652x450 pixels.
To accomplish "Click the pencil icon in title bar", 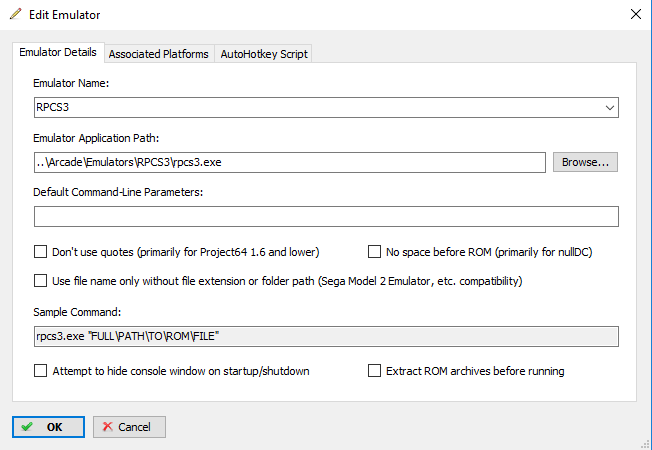I will pyautogui.click(x=15, y=14).
